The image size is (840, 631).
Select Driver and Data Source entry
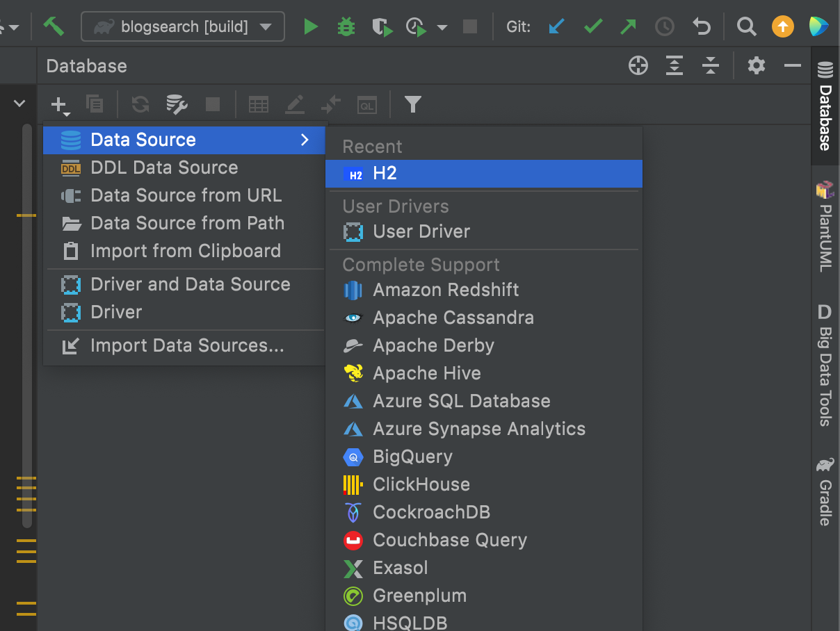[x=184, y=284]
